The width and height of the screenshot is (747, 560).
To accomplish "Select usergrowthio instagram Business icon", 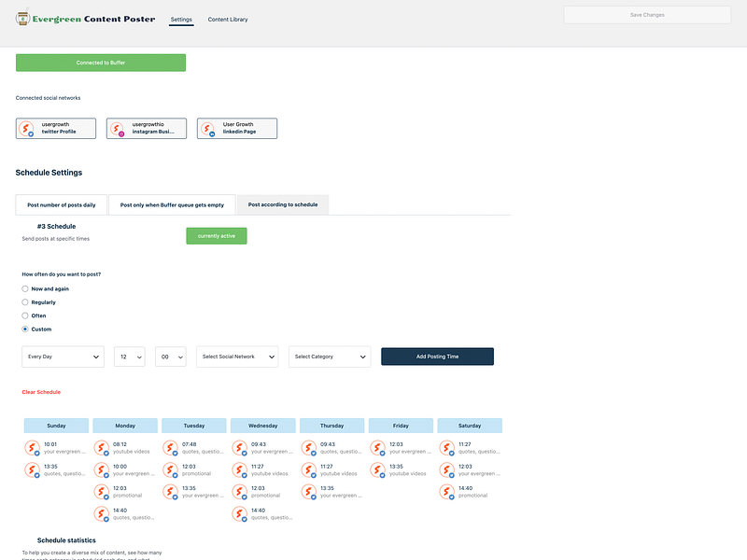I will (x=118, y=129).
